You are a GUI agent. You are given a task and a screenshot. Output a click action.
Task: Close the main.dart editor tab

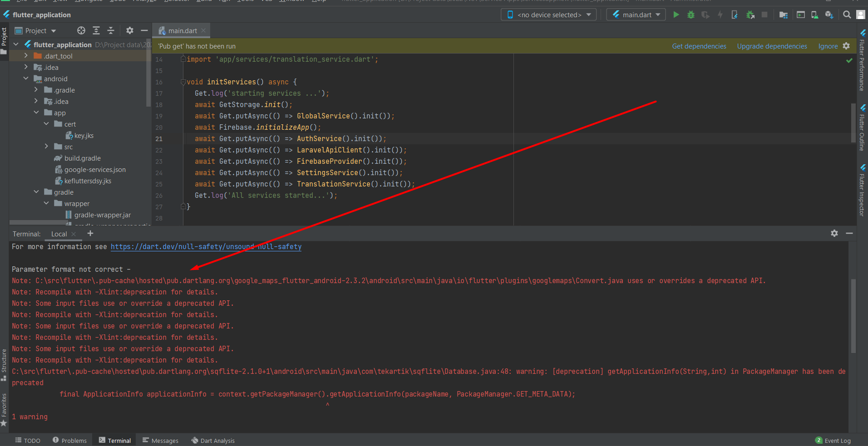(x=203, y=30)
